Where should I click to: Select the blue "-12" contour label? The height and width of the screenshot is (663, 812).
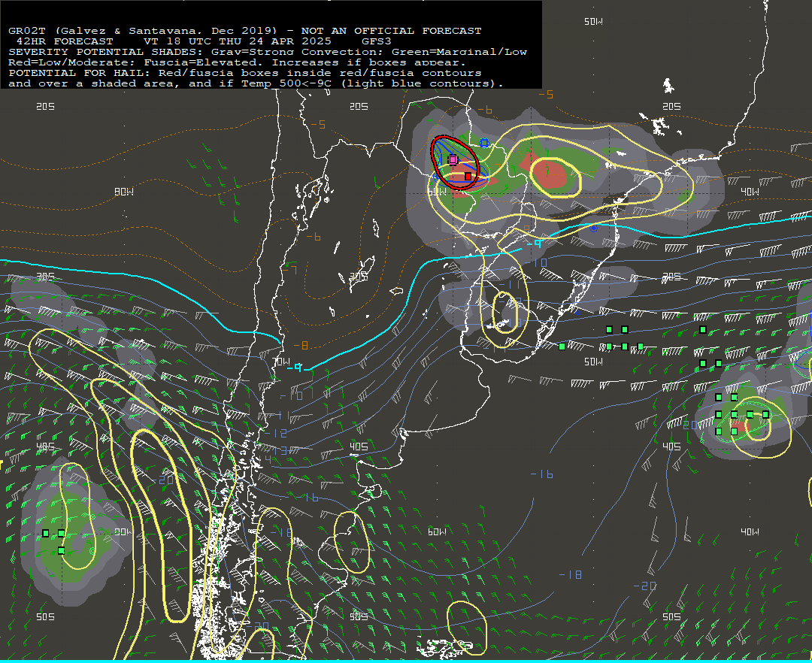tap(276, 433)
